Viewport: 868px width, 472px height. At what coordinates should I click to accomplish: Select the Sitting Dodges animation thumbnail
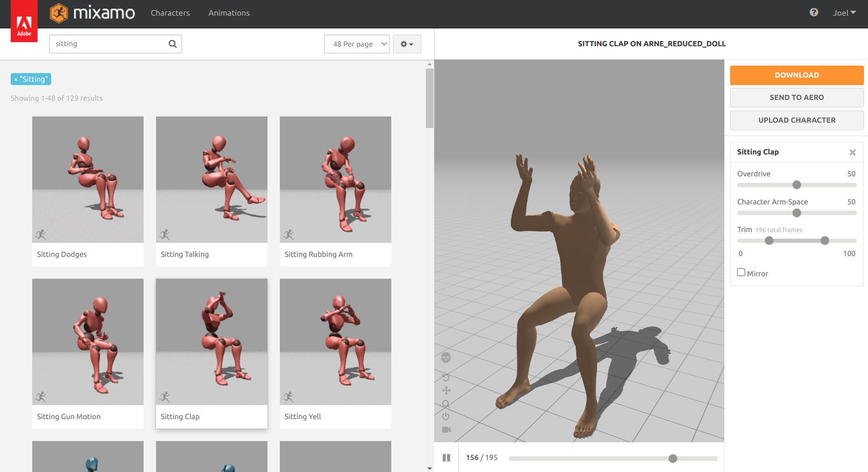(x=88, y=180)
